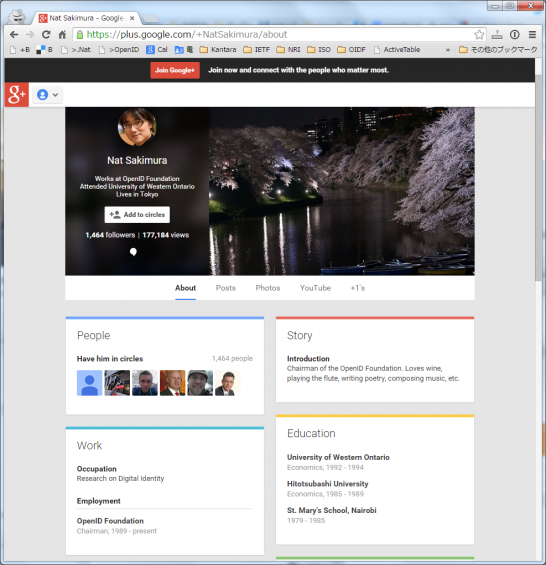546x565 pixels.
Task: Go to browser home page icon
Action: click(x=62, y=35)
